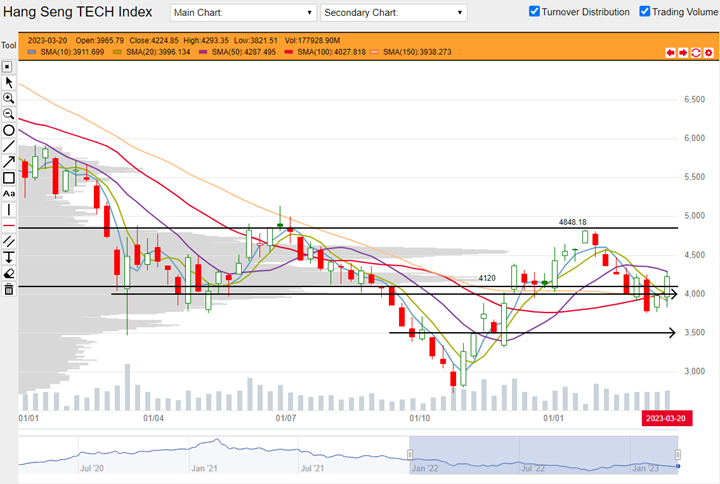Click the zoom out magnifier tool
Viewport: 720px width, 484px height.
tap(9, 114)
